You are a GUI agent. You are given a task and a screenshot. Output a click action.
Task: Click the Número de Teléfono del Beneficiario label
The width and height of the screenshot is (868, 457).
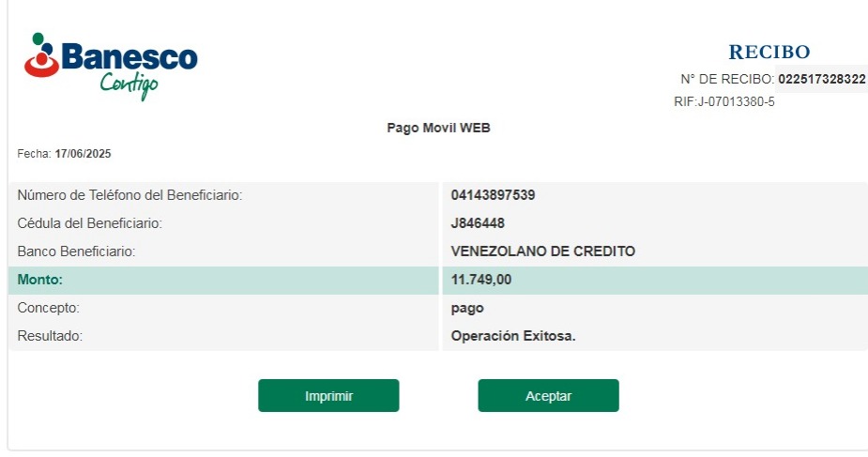point(129,195)
